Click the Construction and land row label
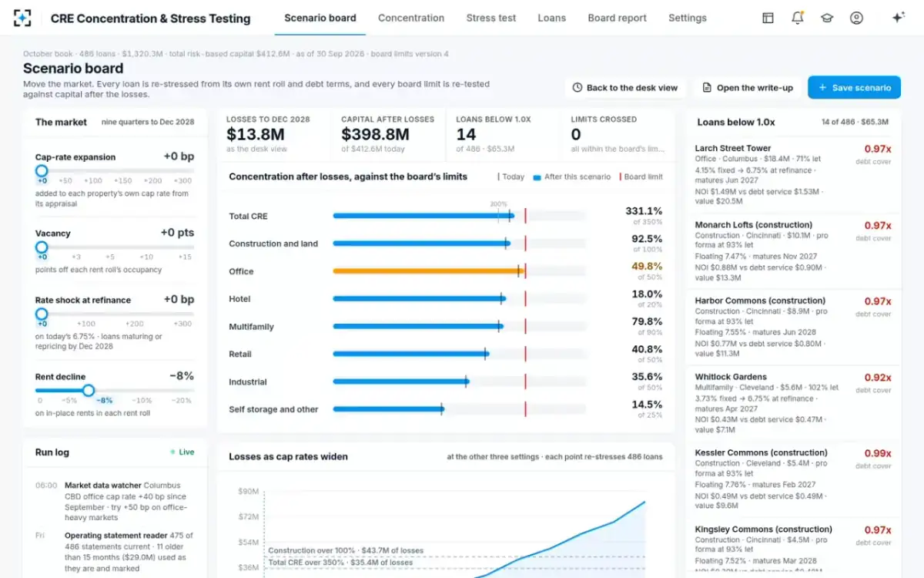This screenshot has height=578, width=924. pyautogui.click(x=273, y=244)
